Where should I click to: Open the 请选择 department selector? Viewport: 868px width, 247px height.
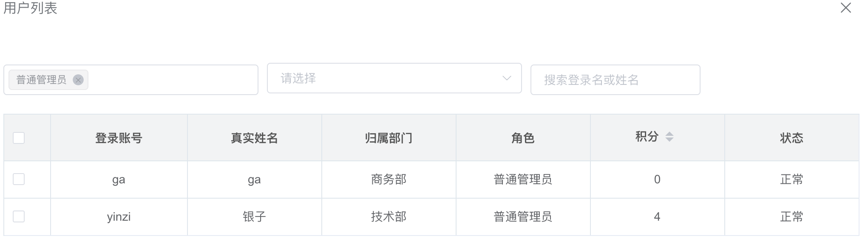394,78
